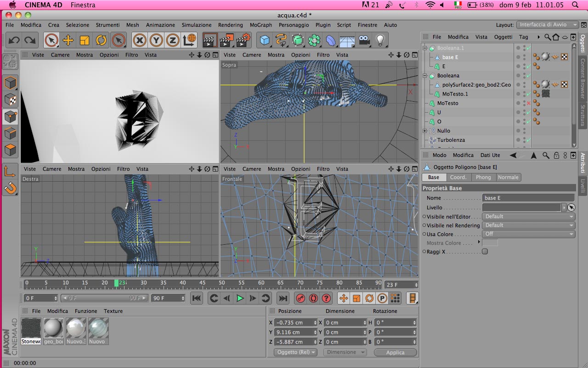Click the Applica button
Viewport: 588px width, 368px height.
pyautogui.click(x=395, y=352)
